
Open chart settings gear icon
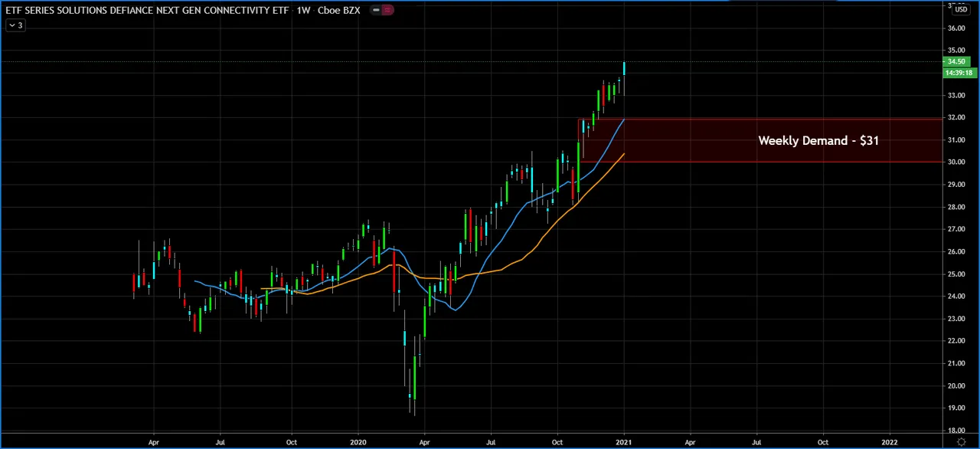point(962,442)
